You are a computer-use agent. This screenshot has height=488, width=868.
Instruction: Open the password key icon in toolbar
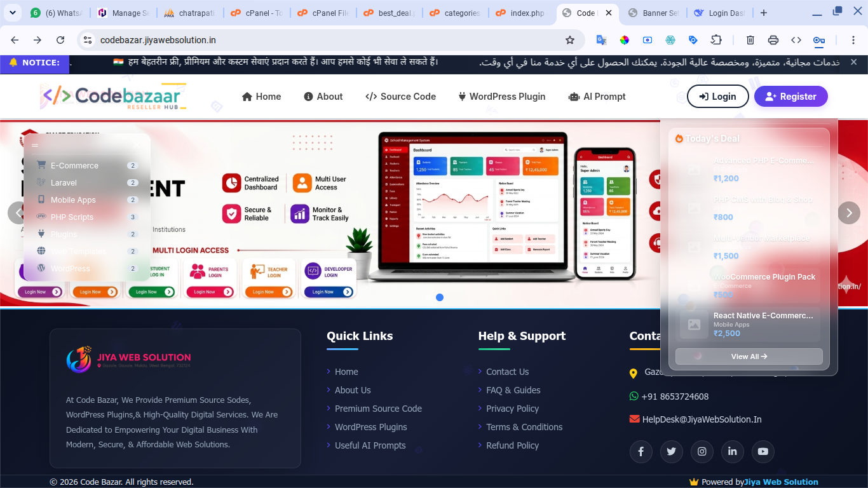click(819, 40)
